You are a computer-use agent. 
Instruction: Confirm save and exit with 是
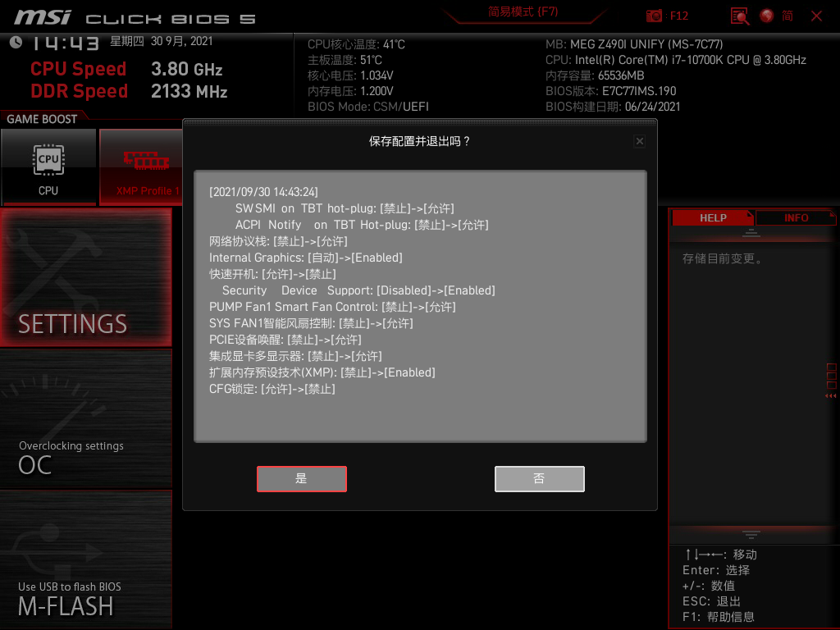coord(301,479)
